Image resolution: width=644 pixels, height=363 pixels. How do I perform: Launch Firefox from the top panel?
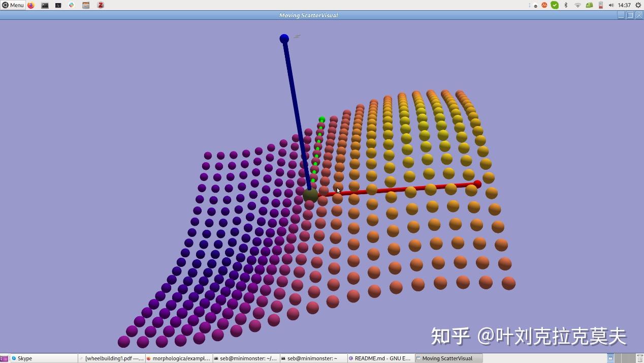pos(31,5)
